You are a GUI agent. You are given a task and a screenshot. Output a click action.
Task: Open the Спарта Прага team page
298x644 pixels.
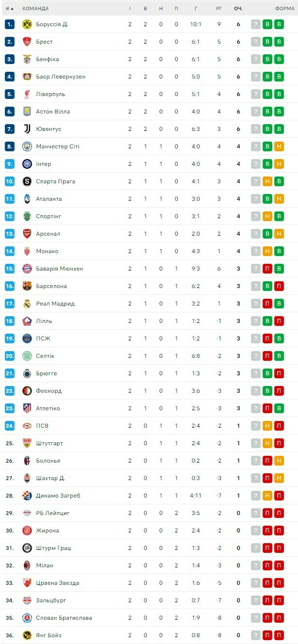pyautogui.click(x=55, y=181)
